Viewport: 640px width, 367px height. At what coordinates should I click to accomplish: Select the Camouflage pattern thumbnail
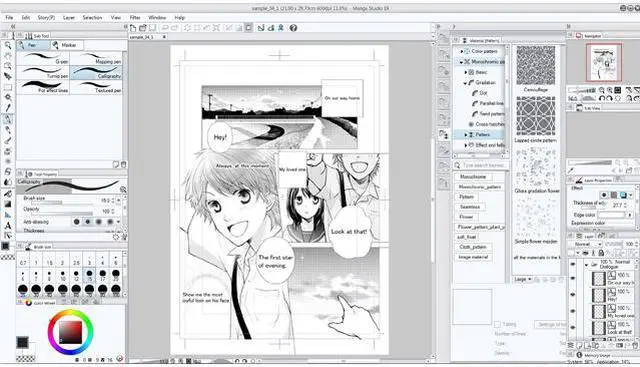tap(536, 65)
